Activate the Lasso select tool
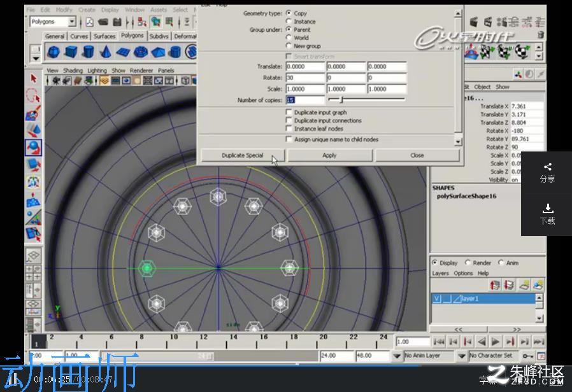The image size is (572, 392). 33,96
